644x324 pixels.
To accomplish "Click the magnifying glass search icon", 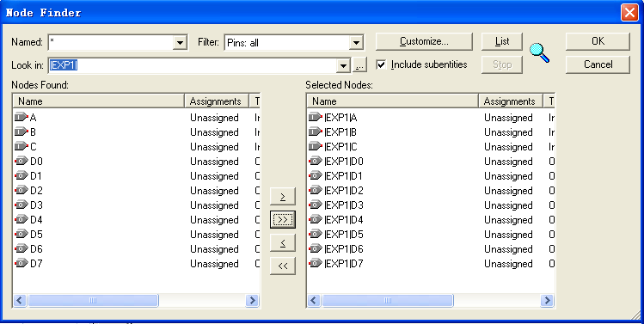I will coord(539,52).
